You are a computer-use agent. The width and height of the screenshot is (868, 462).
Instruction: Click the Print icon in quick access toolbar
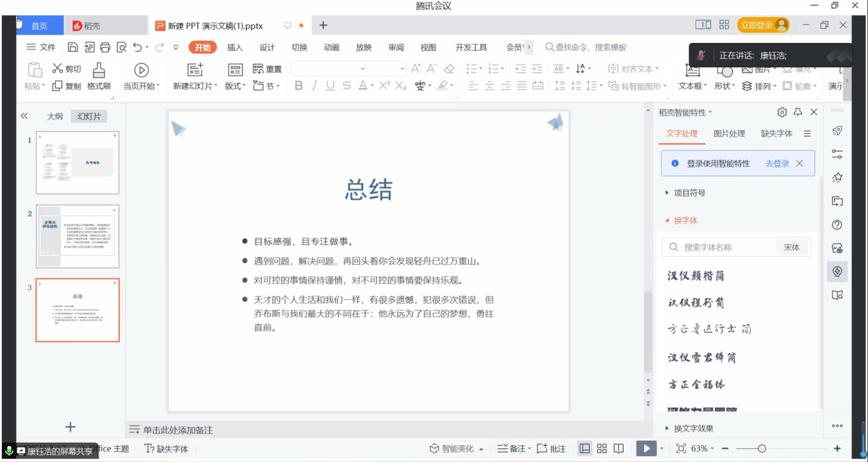click(106, 47)
